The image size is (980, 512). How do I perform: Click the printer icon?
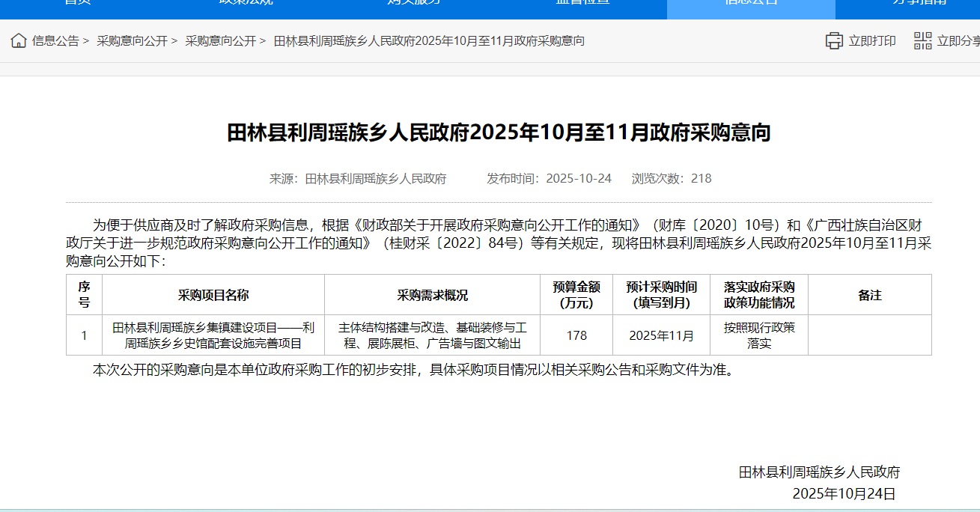pos(834,41)
